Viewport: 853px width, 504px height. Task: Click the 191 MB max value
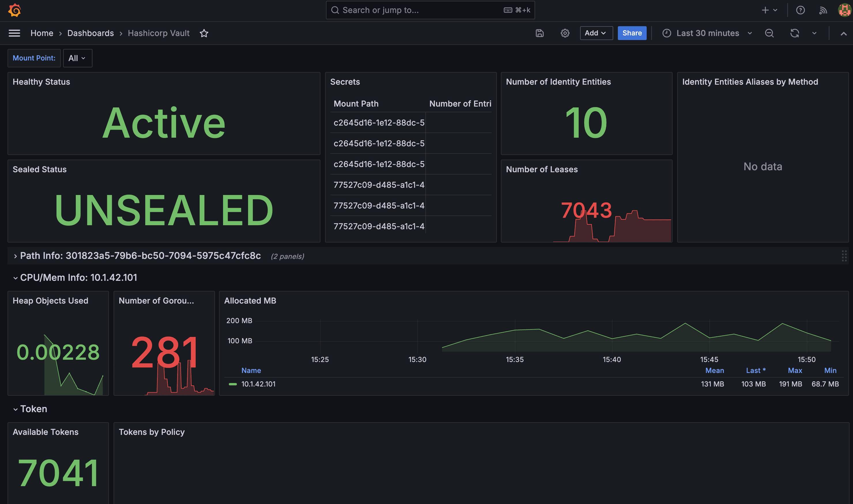click(x=790, y=384)
